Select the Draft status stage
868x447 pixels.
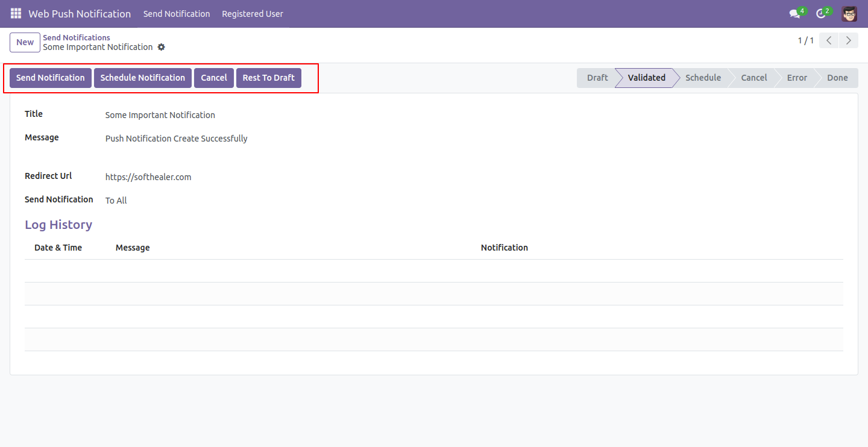(x=597, y=78)
